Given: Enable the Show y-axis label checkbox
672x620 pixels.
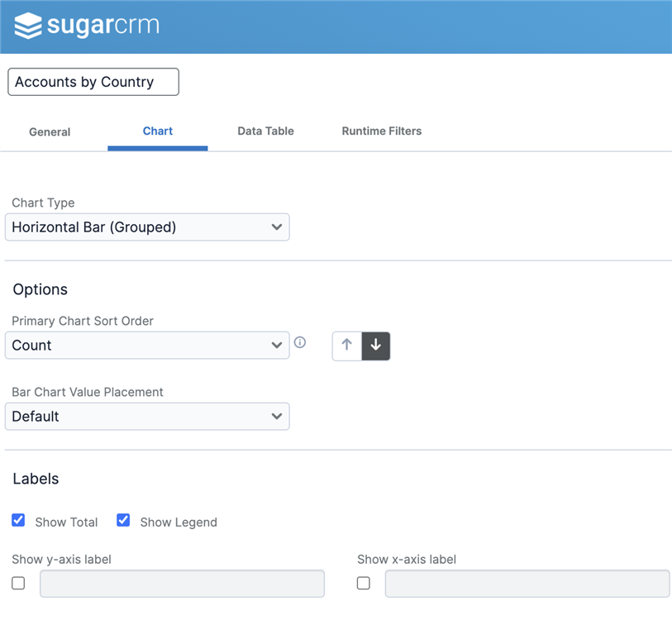Looking at the screenshot, I should pos(18,584).
